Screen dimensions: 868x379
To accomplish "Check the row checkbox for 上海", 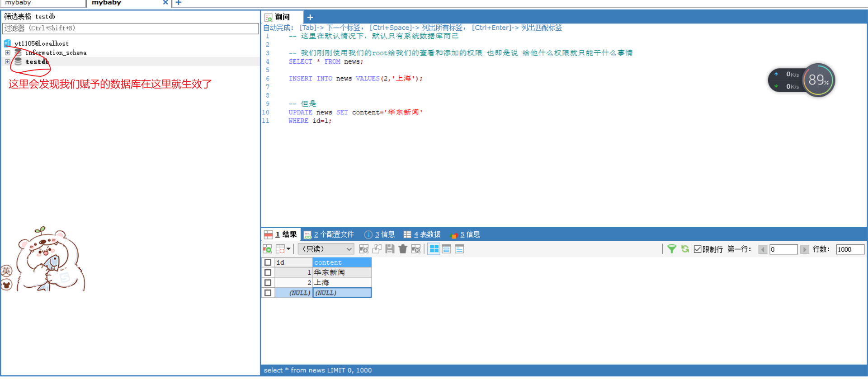I will pos(268,283).
